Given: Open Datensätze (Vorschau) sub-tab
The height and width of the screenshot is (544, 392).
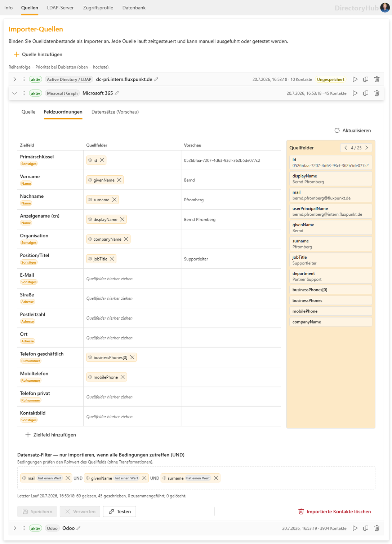Looking at the screenshot, I should coord(115,112).
